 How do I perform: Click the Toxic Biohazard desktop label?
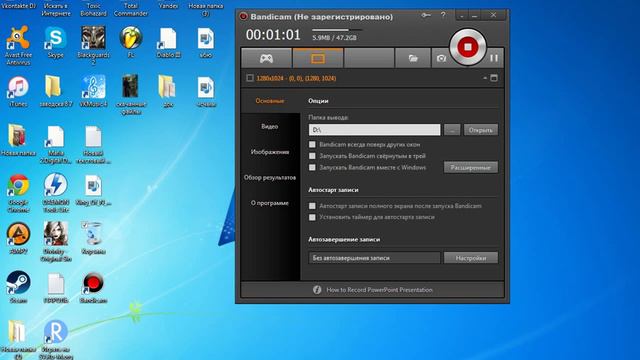(93, 9)
